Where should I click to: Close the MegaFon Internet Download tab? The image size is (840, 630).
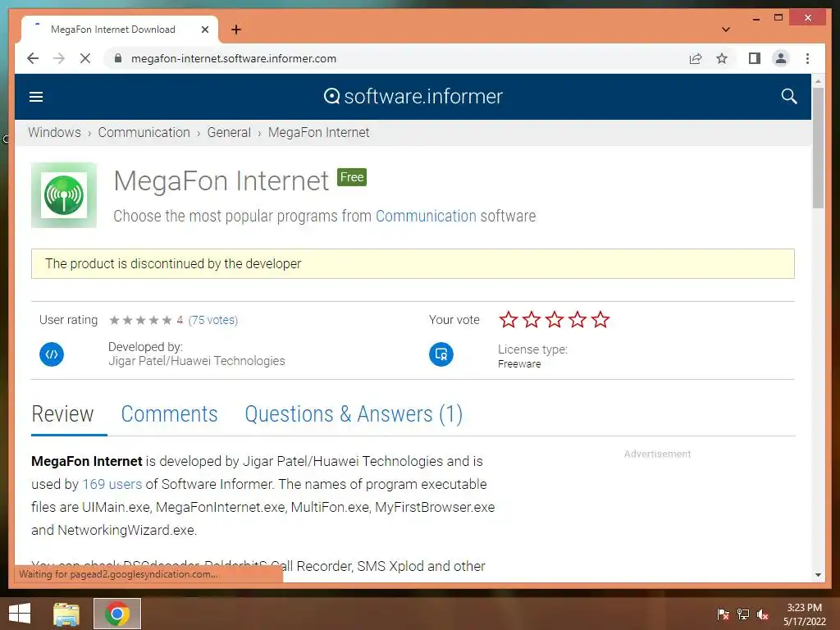tap(204, 30)
